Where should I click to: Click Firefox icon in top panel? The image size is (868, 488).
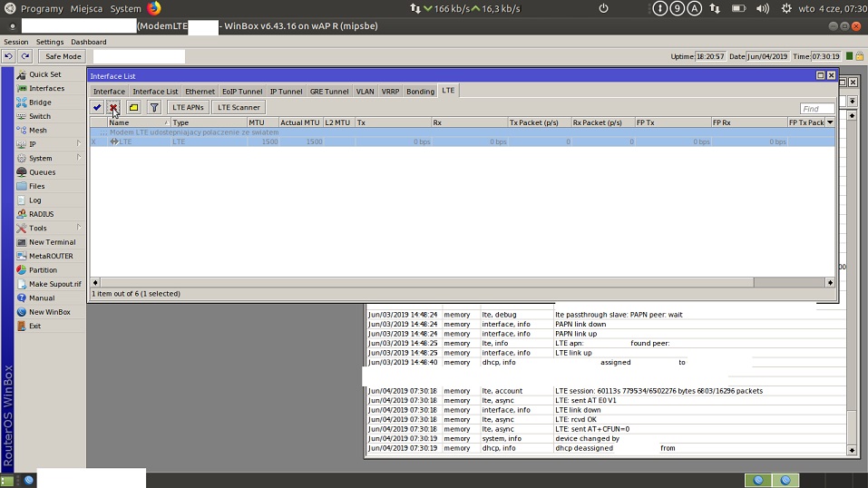[x=154, y=8]
